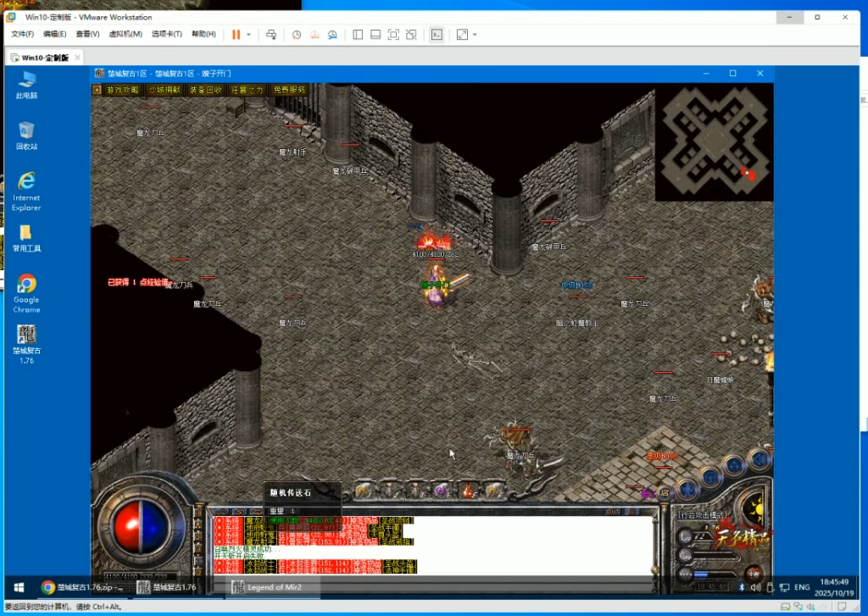This screenshot has height=616, width=868.
Task: Toggle the console view toolbar button
Action: [x=437, y=35]
